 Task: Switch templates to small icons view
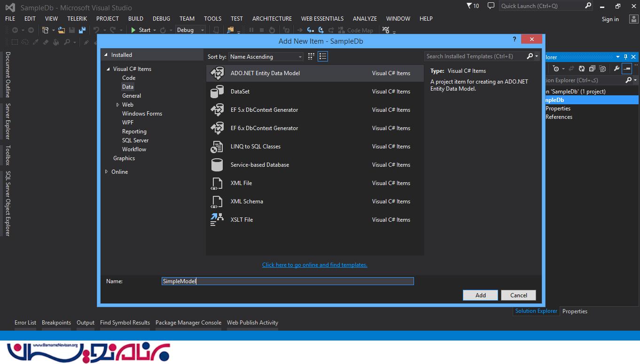click(x=311, y=56)
